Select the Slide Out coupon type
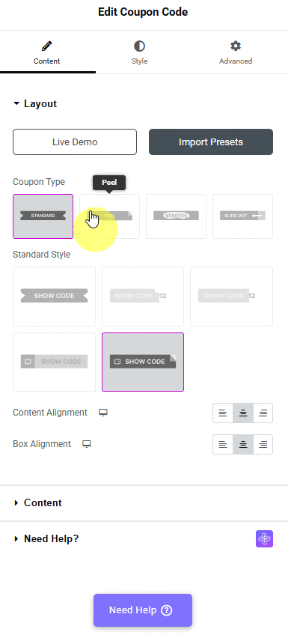 point(242,216)
